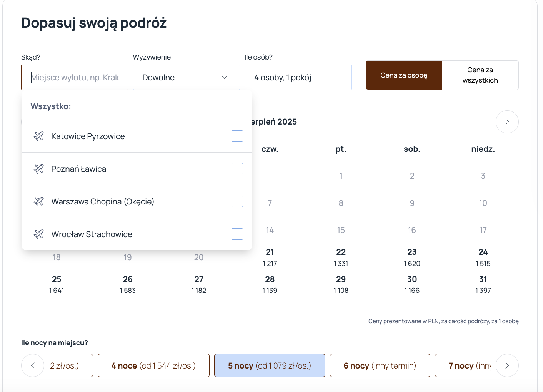
Task: Go to next month with calendar arrow
Action: click(507, 122)
